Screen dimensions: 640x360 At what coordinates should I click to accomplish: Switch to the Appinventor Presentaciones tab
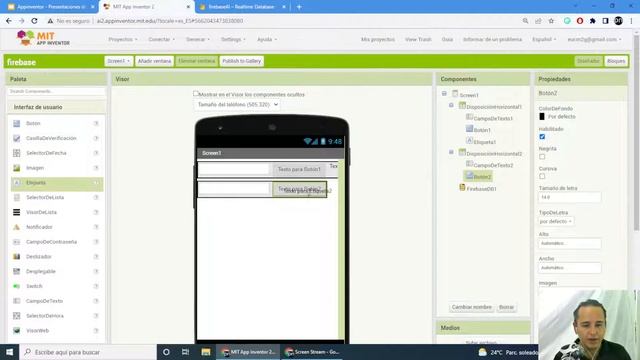(x=51, y=7)
